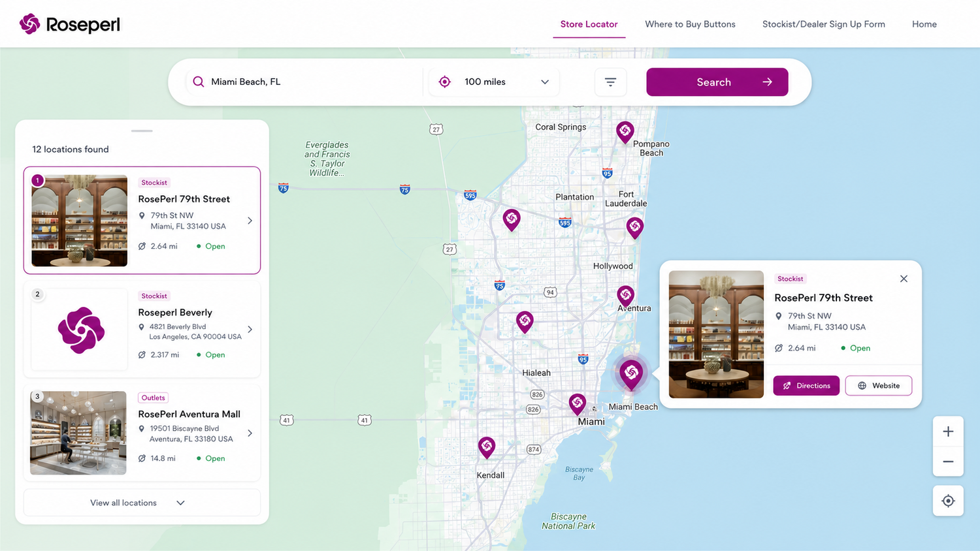Close the RosePerl 79th Street popup
This screenshot has width=980, height=551.
pos(904,279)
